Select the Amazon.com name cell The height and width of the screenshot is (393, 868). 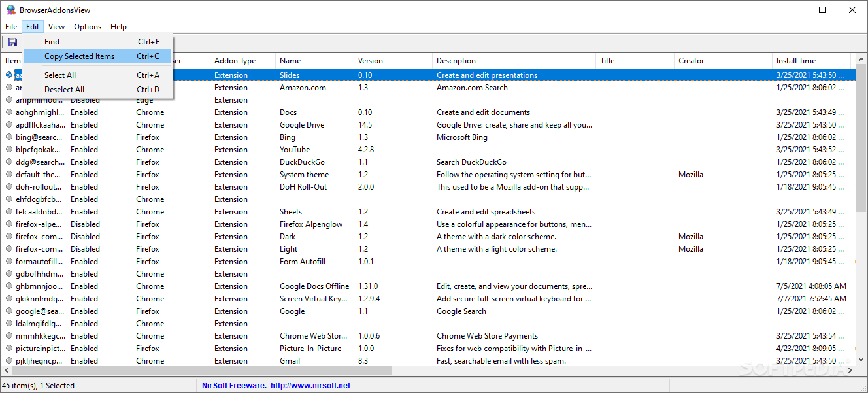pyautogui.click(x=303, y=88)
